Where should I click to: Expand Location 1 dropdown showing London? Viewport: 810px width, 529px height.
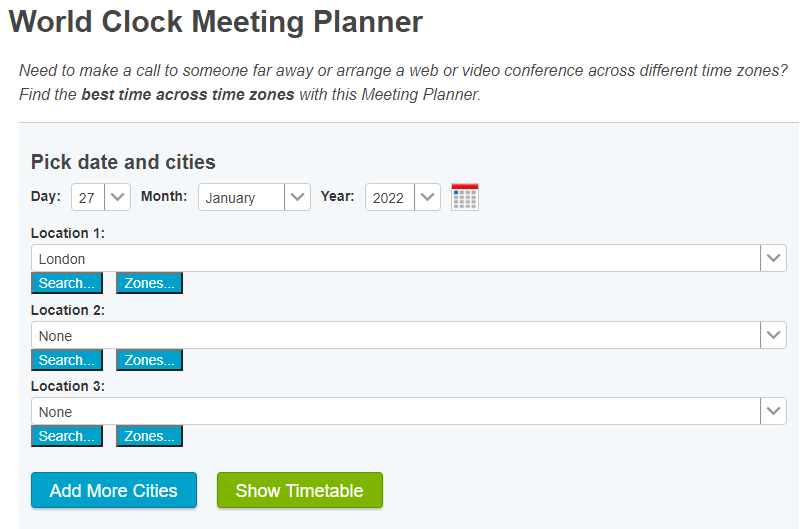[x=408, y=258]
